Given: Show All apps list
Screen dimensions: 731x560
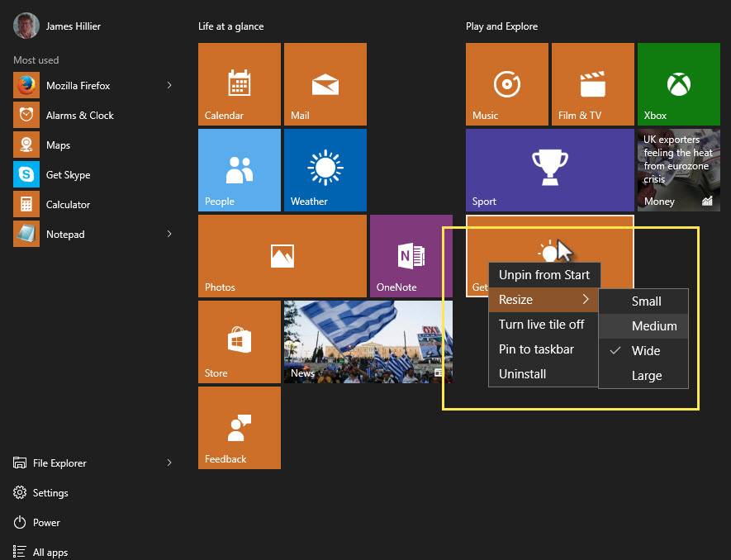Looking at the screenshot, I should coord(50,553).
